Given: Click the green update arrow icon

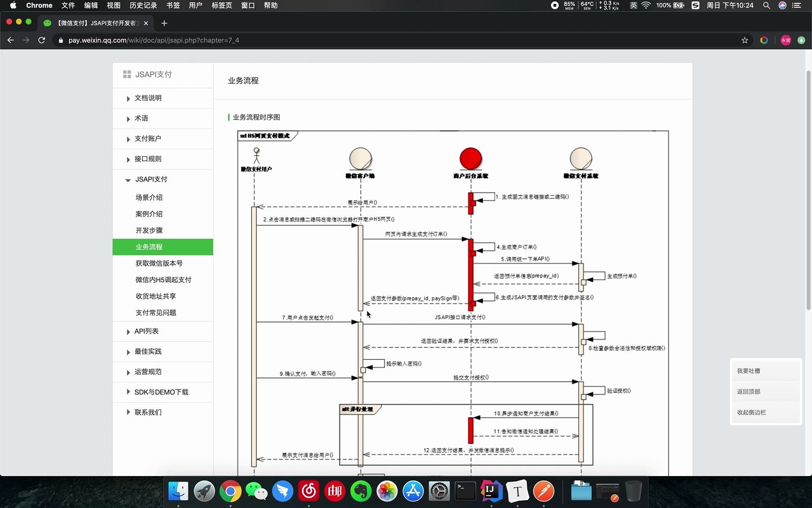Looking at the screenshot, I should pos(801,40).
